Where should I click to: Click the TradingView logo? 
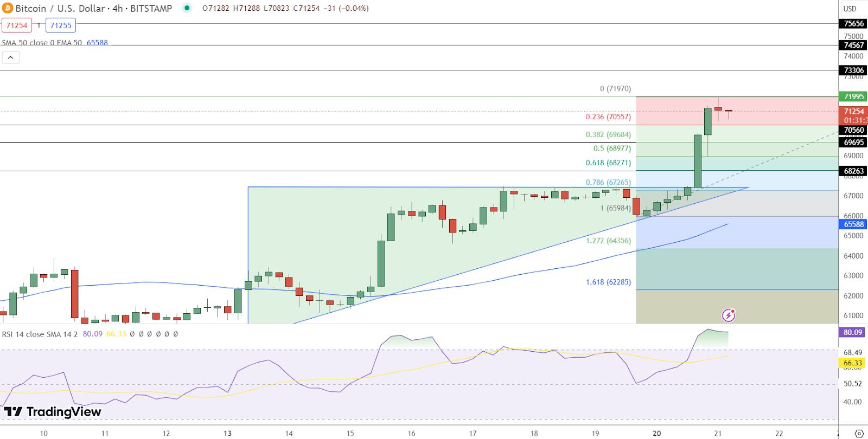(53, 412)
